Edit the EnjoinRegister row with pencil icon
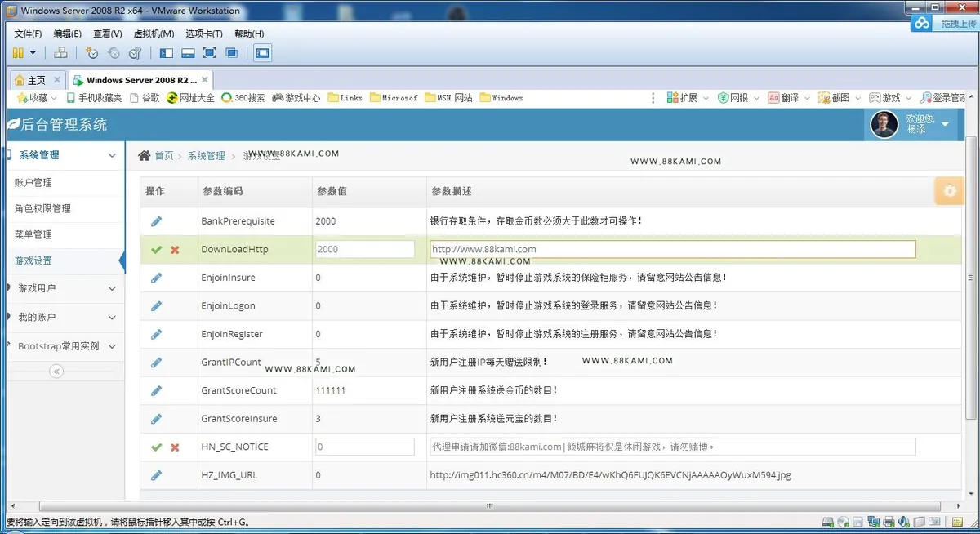 156,334
